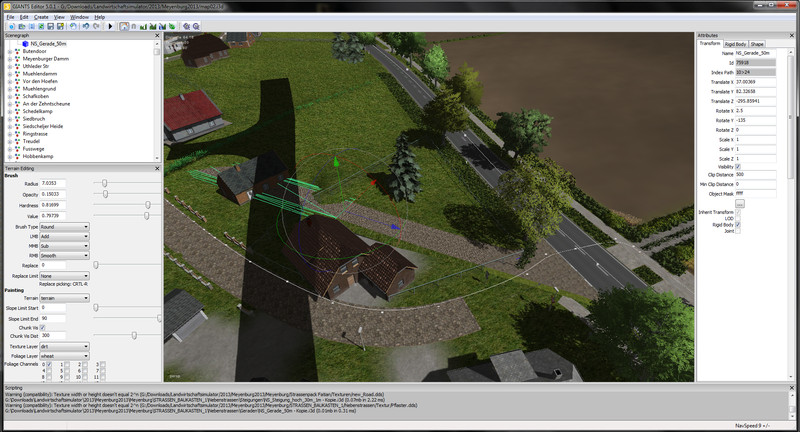Click the Save As toolbar icon
Image resolution: width=800 pixels, height=432 pixels.
pos(60,26)
